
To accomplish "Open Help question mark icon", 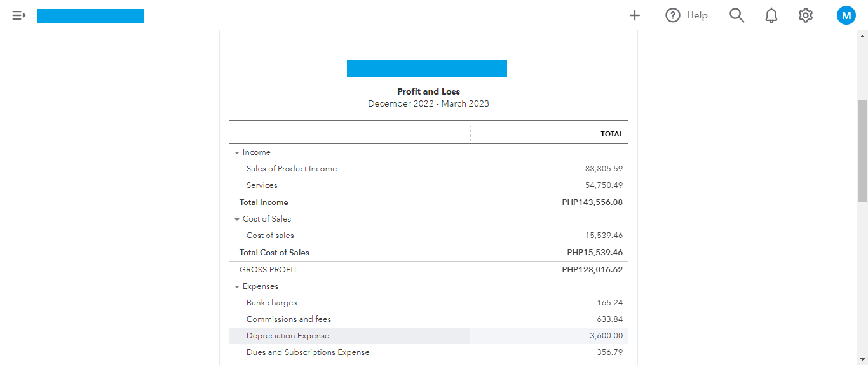I will pos(672,15).
